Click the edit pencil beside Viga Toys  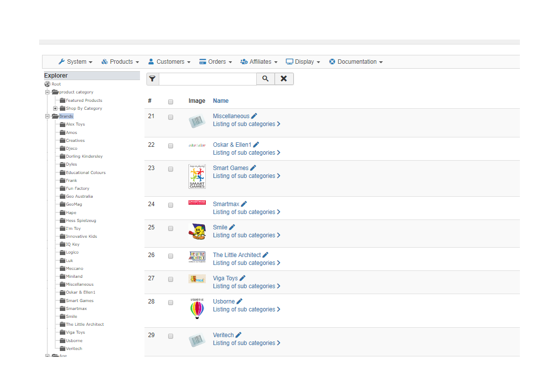(242, 278)
